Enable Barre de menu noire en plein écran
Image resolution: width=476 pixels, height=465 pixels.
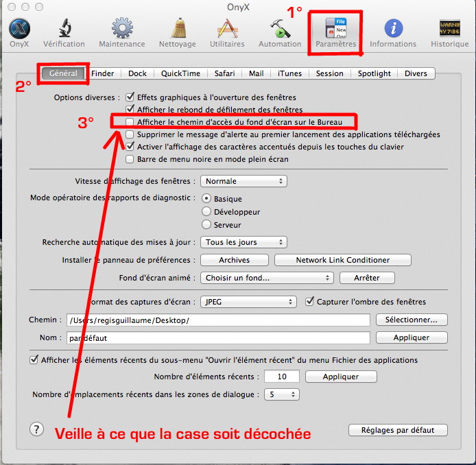pyautogui.click(x=130, y=159)
